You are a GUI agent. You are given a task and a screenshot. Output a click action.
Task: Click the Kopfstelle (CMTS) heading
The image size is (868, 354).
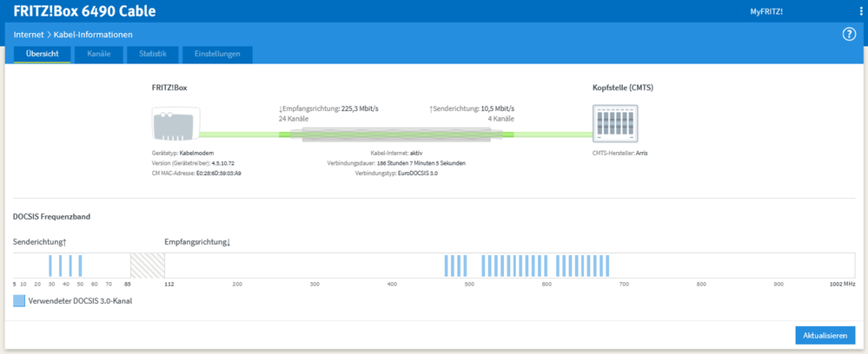click(623, 88)
